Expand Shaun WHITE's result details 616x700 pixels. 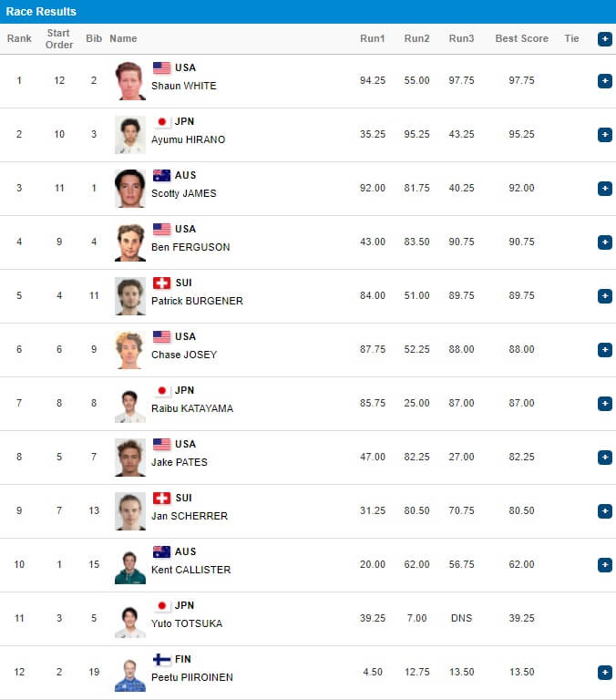point(604,80)
